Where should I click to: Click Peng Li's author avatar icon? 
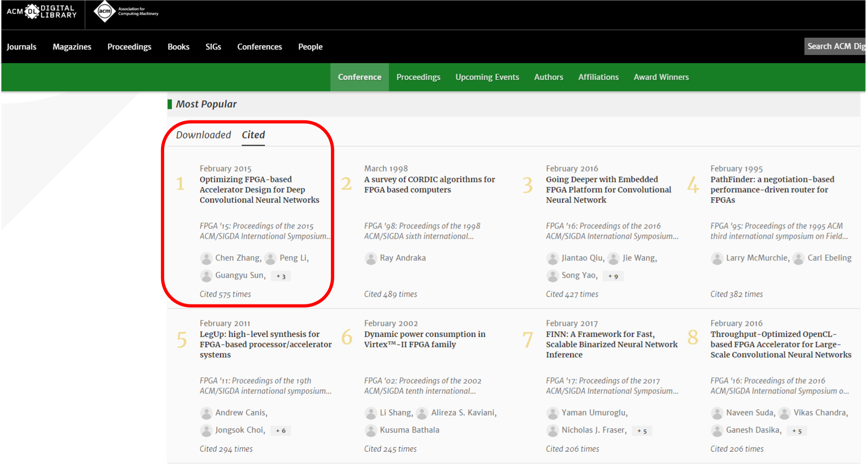[x=270, y=258]
